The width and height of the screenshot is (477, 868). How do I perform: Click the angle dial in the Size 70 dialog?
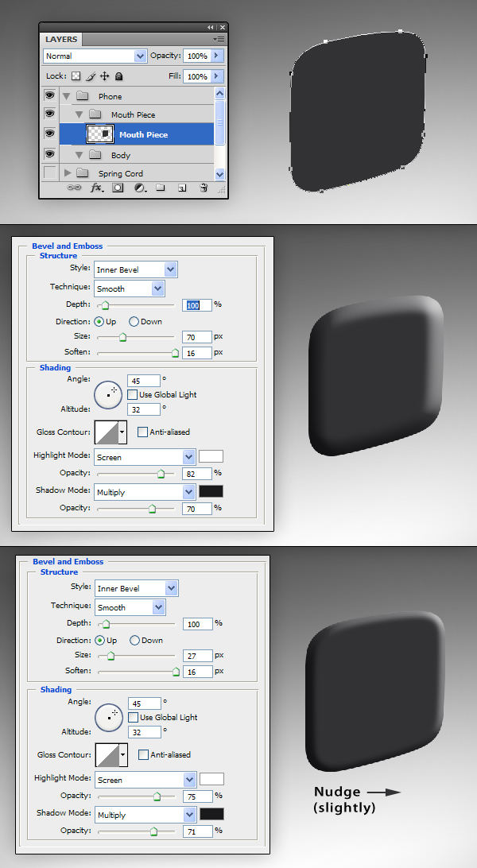[108, 395]
